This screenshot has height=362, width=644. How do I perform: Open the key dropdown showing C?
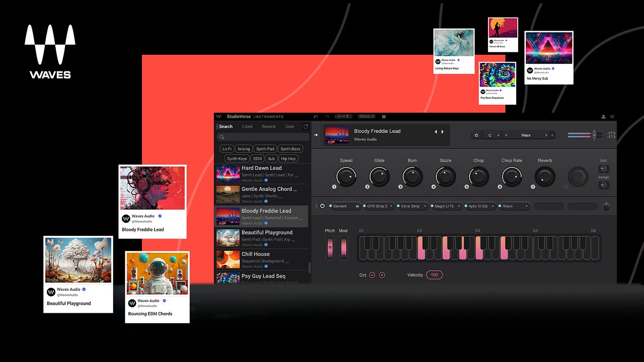pos(494,135)
